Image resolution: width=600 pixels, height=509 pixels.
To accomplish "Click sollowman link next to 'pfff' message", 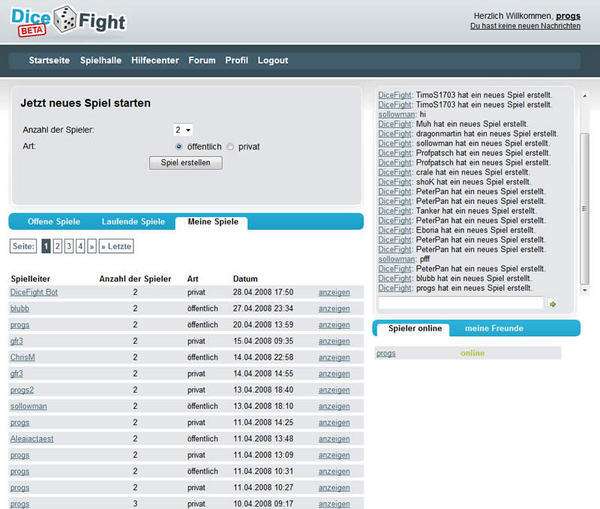I will pos(396,259).
